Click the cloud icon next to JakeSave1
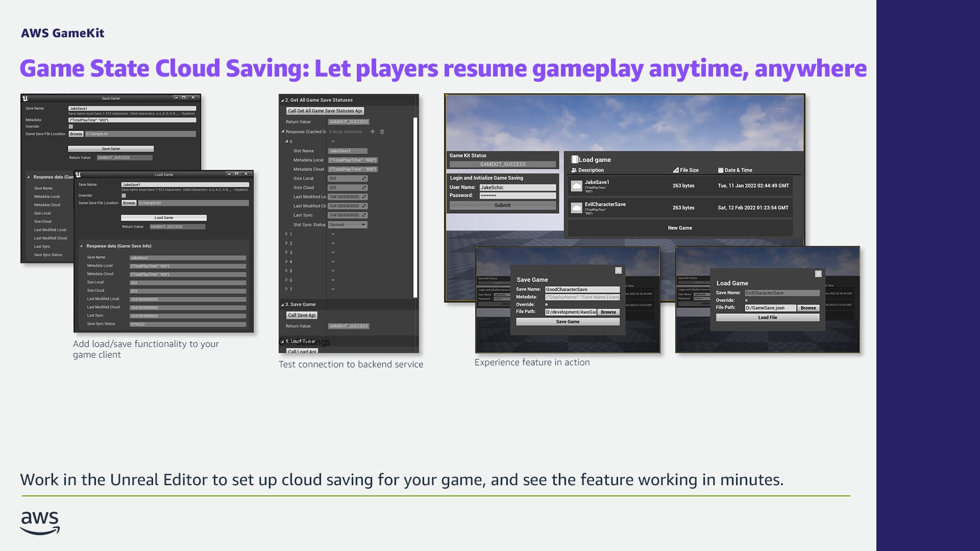This screenshot has height=551, width=980. point(576,186)
